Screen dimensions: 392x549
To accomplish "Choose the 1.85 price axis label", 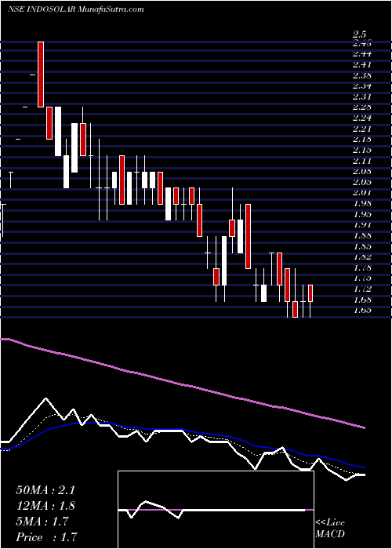I will click(362, 246).
